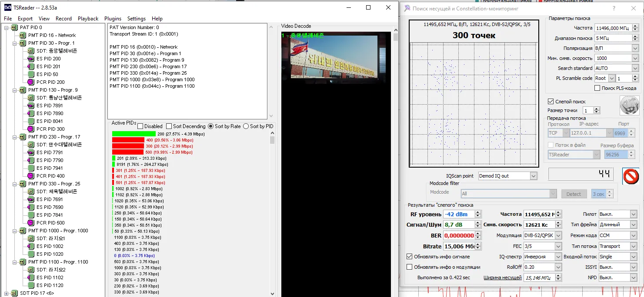Click the SDT icon for 라지오1

point(30,238)
